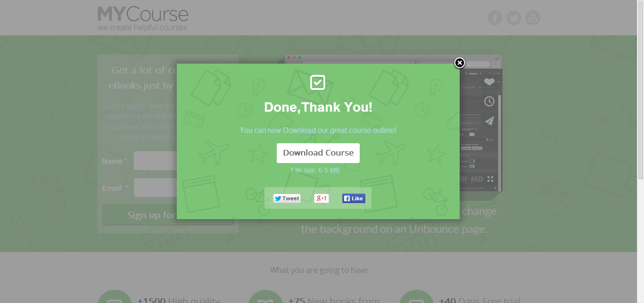Close the thank-you popup with X
Viewport: 644px width, 303px height.
coord(460,63)
